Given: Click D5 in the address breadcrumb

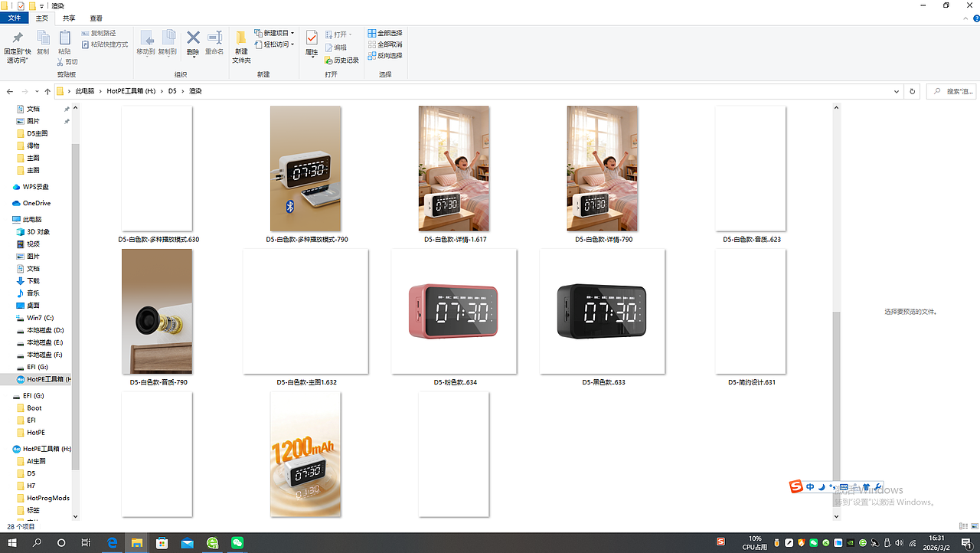Looking at the screenshot, I should pyautogui.click(x=172, y=91).
